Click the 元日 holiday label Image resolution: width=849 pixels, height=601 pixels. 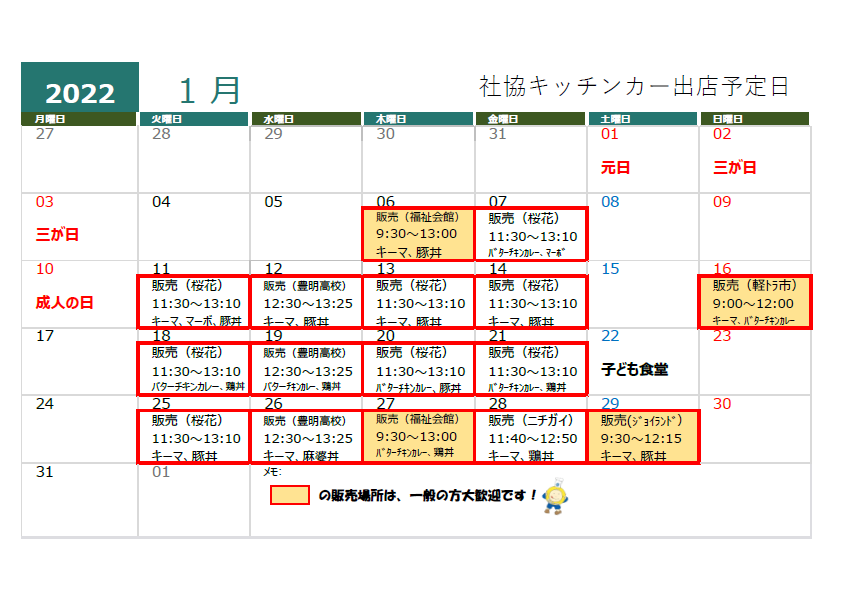point(616,167)
